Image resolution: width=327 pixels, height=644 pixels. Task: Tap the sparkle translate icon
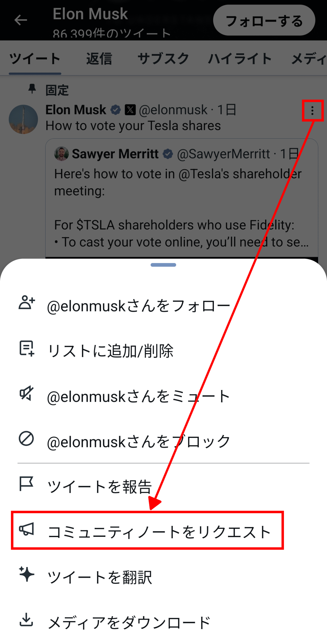point(26,574)
